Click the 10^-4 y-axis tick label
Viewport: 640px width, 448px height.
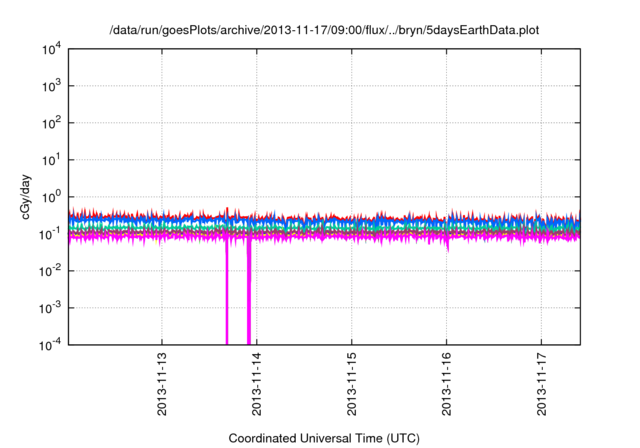[x=50, y=346]
